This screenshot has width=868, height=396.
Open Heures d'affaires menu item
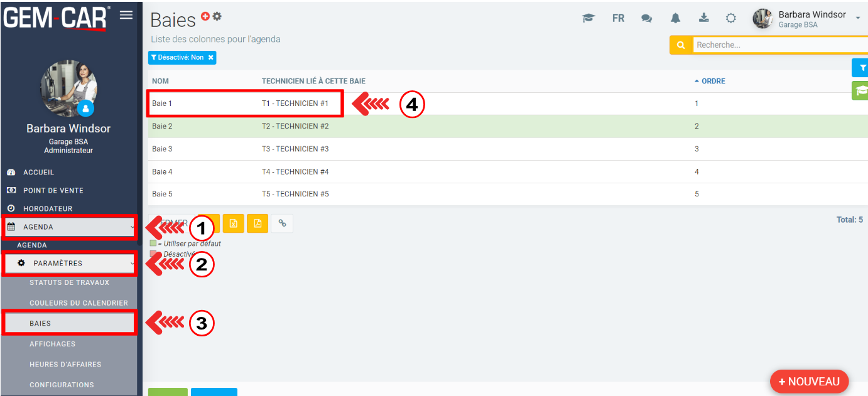[65, 365]
